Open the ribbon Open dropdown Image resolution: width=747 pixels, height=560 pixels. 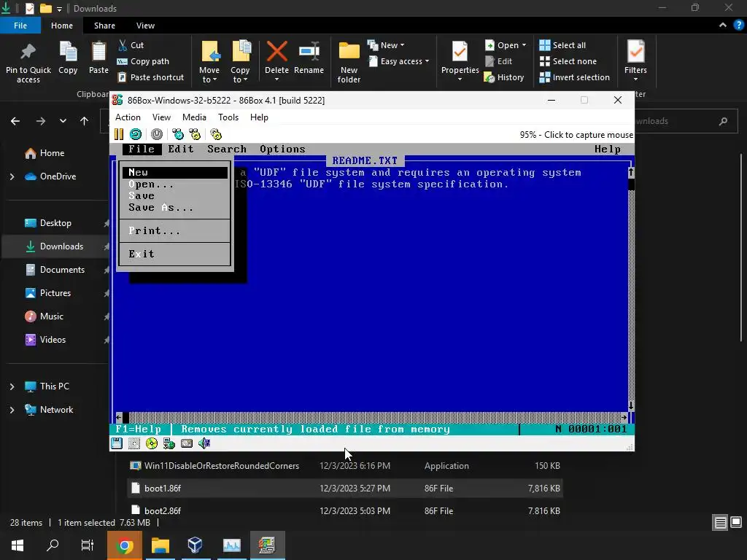tap(506, 45)
